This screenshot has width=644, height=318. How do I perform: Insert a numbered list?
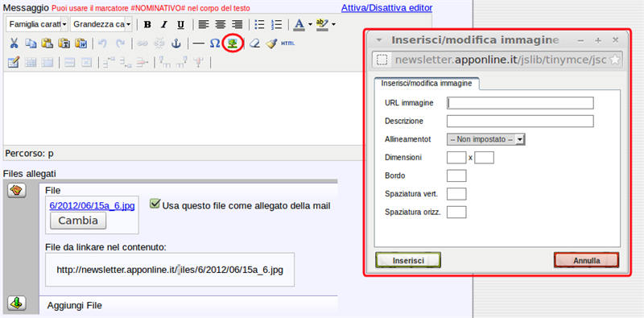click(x=276, y=25)
